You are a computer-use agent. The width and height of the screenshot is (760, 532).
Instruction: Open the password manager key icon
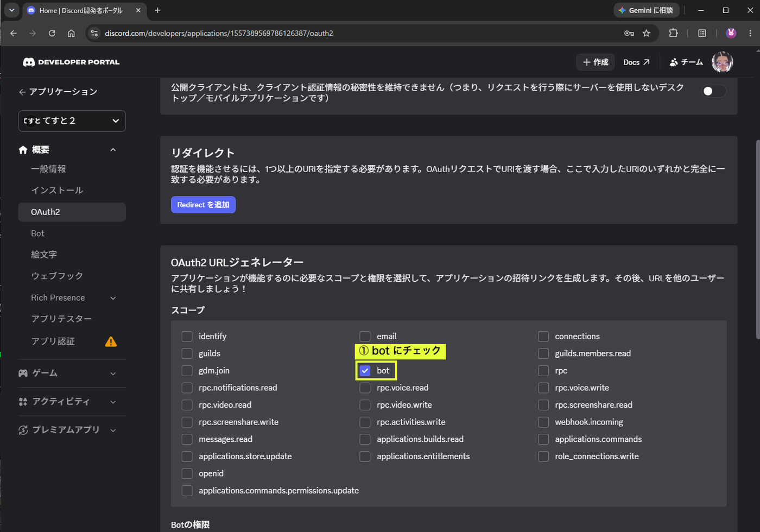point(629,33)
